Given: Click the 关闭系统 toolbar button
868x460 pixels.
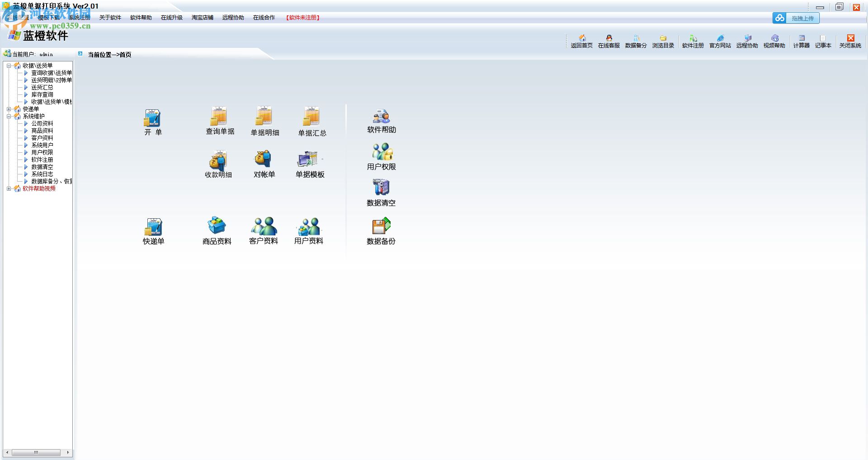Looking at the screenshot, I should tap(850, 42).
